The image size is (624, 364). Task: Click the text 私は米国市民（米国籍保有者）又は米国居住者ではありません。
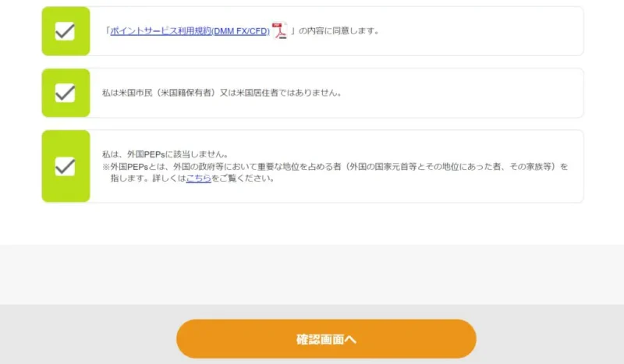(222, 93)
